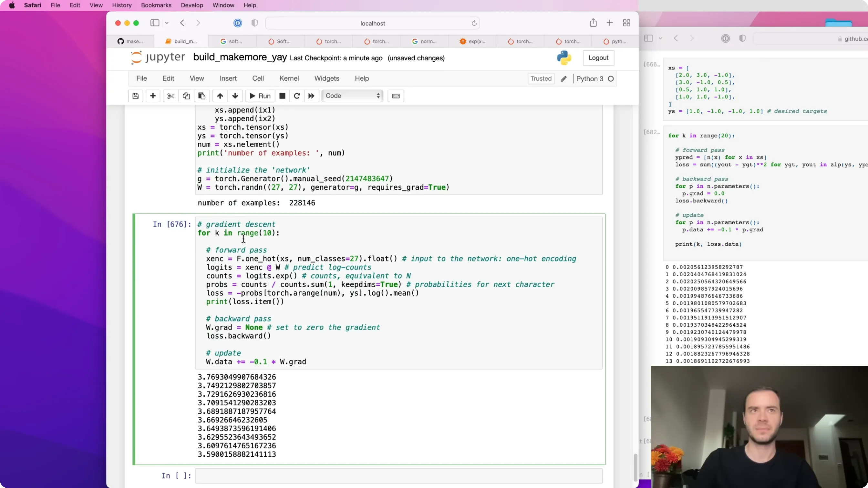The image size is (868, 488).
Task: Restart the kernel using circular arrow icon
Action: point(297,96)
